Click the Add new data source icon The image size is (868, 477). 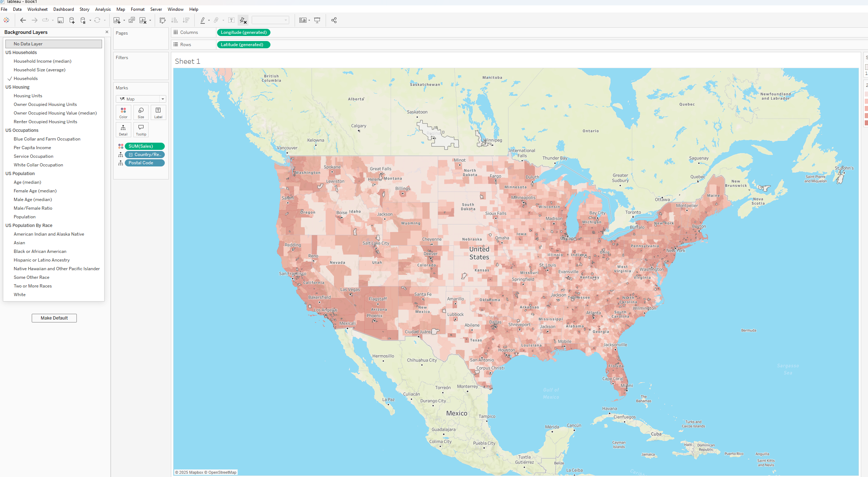(x=72, y=21)
